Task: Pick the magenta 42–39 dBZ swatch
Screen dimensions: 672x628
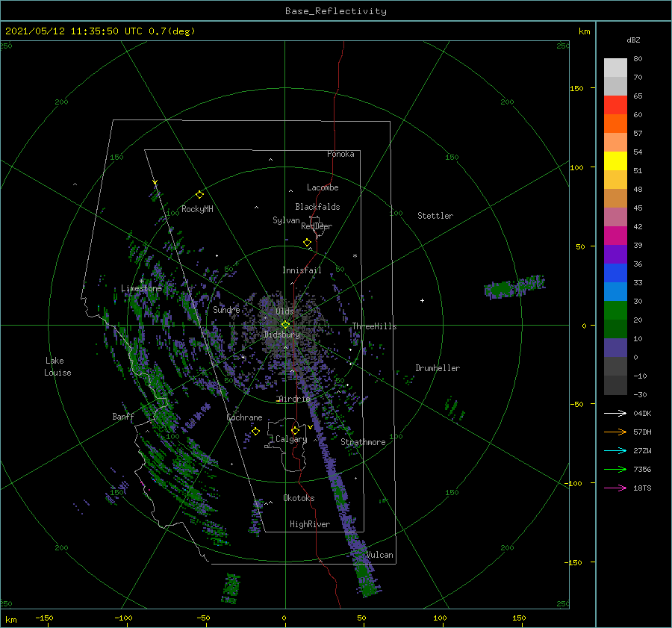Action: tap(615, 236)
